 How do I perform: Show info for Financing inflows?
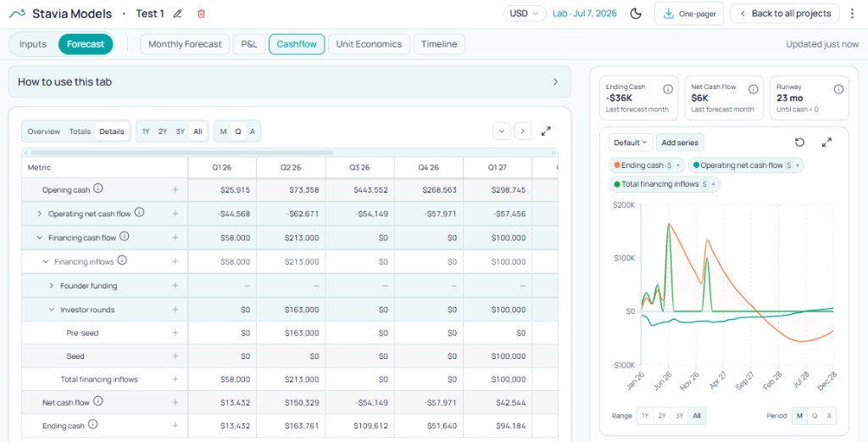(x=122, y=260)
